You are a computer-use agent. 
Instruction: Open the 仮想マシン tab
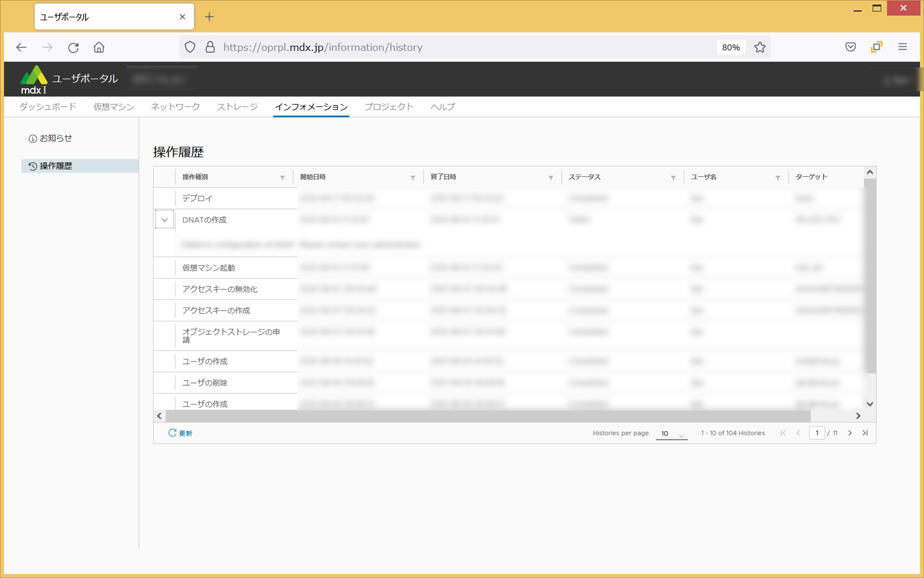tap(114, 107)
